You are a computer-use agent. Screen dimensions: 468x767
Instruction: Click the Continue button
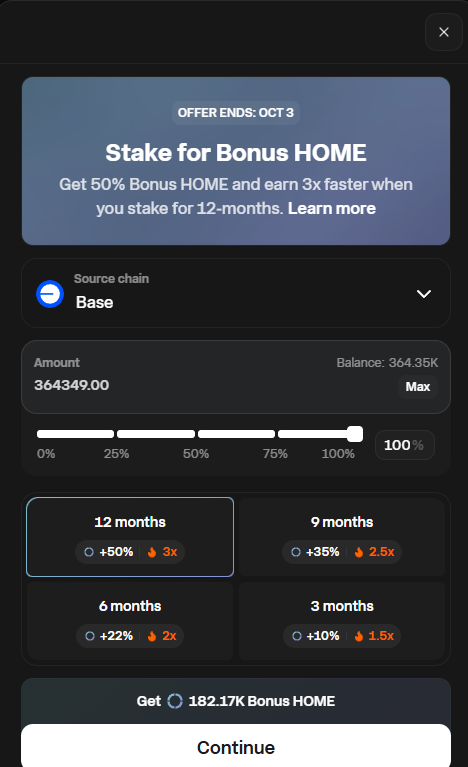point(236,747)
